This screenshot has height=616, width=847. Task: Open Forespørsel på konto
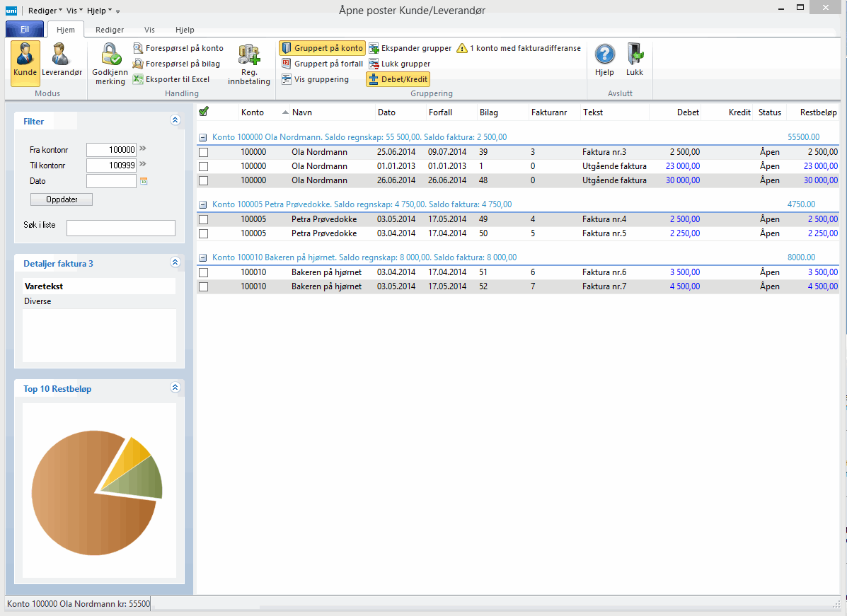[x=178, y=48]
